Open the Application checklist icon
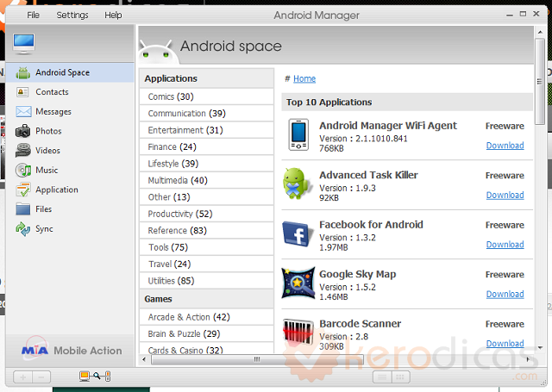This screenshot has width=552, height=392. pyautogui.click(x=23, y=190)
